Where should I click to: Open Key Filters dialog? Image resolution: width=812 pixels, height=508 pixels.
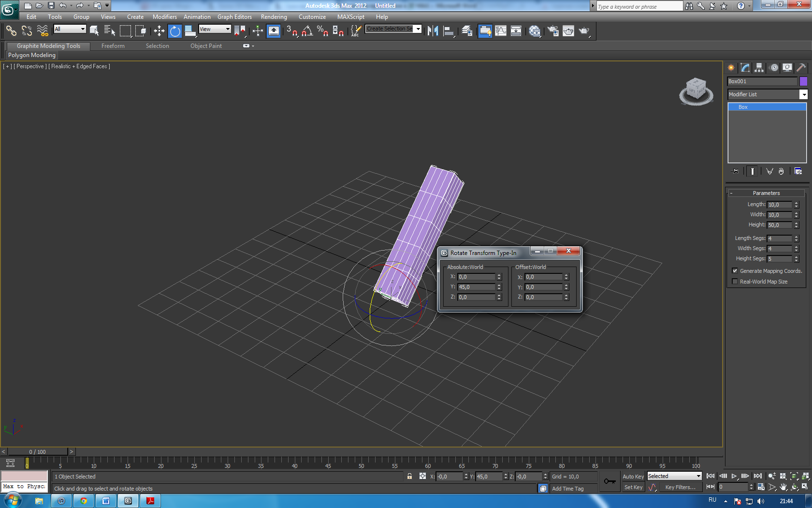(680, 487)
